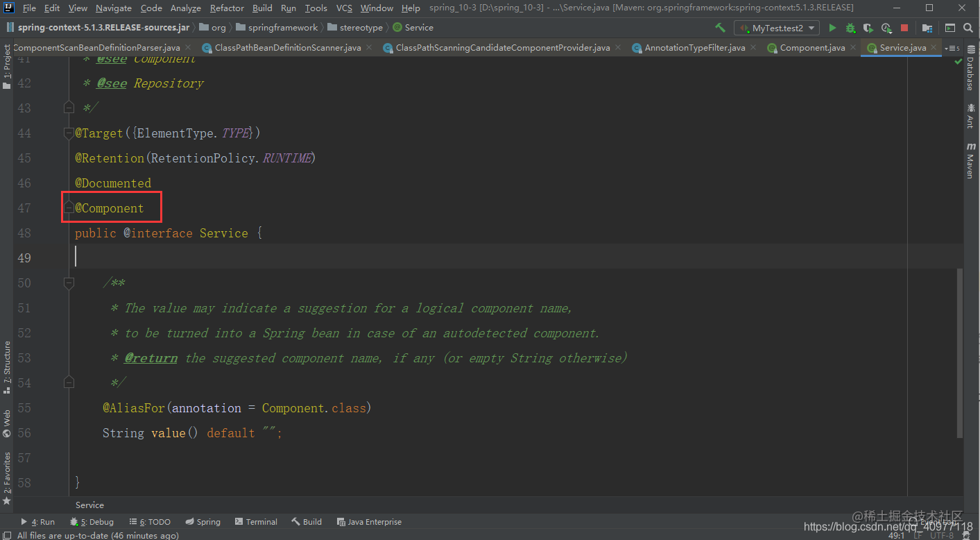Click the springframework breadcrumb folder

point(277,28)
